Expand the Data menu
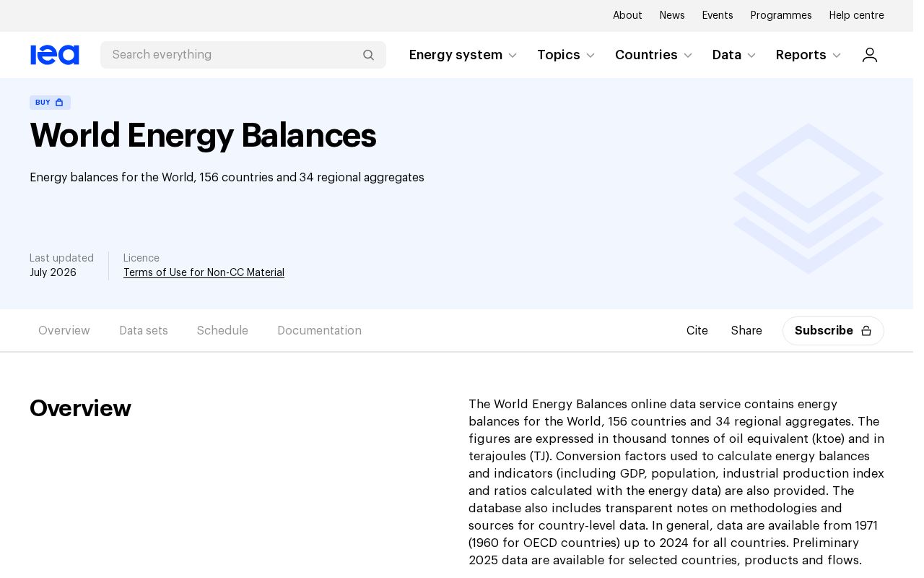Screen dimensions: 924x578 pyautogui.click(x=734, y=55)
